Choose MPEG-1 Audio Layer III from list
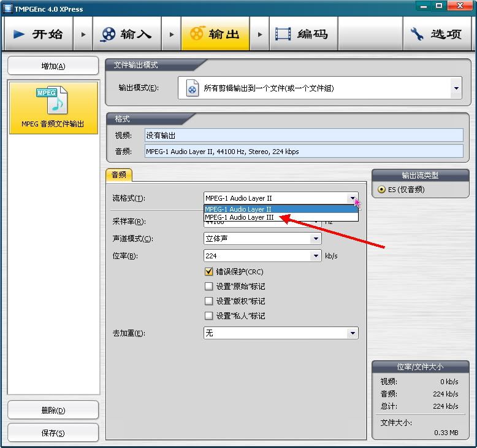477x448 pixels. [x=239, y=217]
